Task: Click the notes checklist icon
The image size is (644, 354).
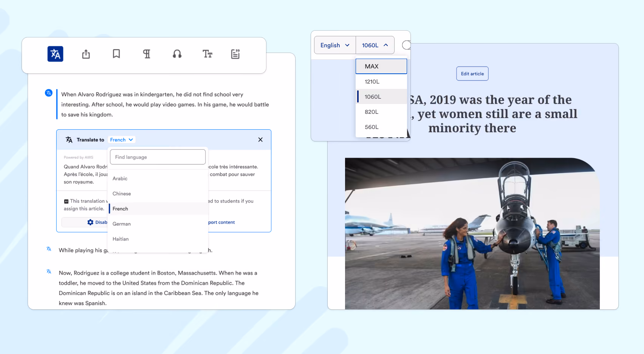Action: [x=235, y=54]
